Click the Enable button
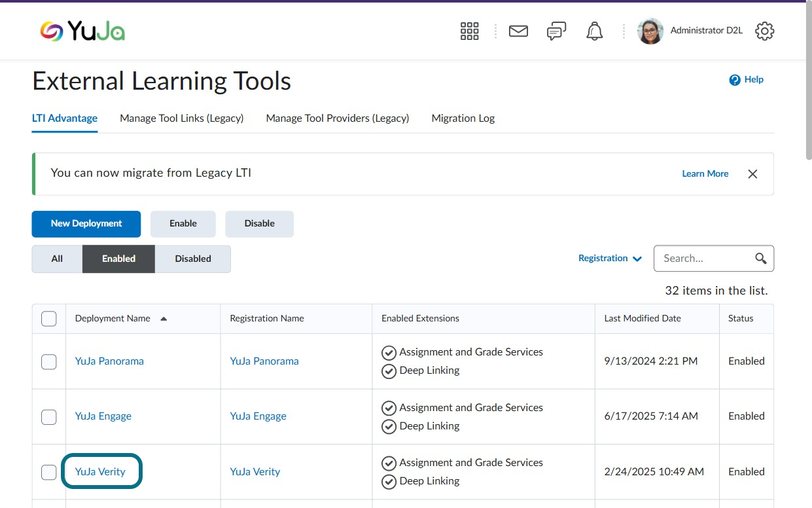 [x=183, y=224]
